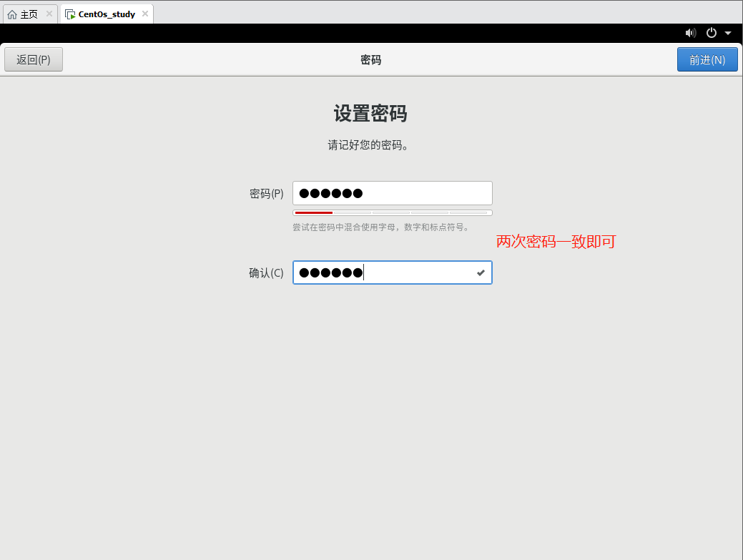Click the power circle symbol in the system tray

point(712,32)
